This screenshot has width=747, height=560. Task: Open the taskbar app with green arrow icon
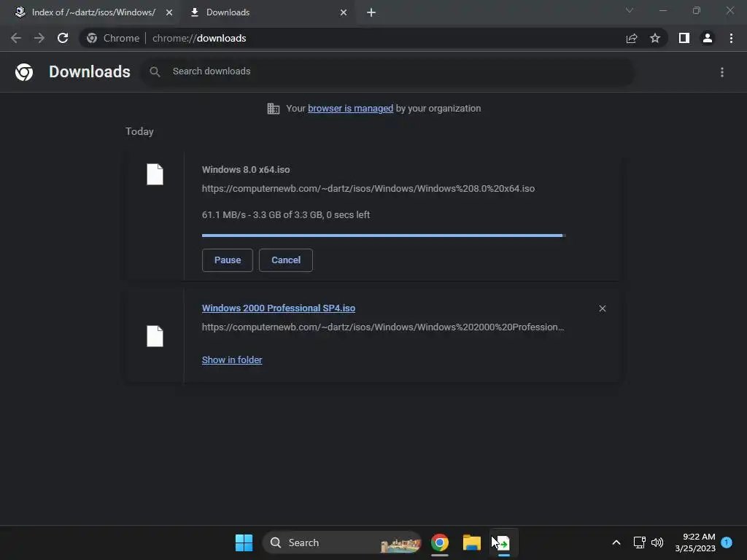pyautogui.click(x=503, y=542)
